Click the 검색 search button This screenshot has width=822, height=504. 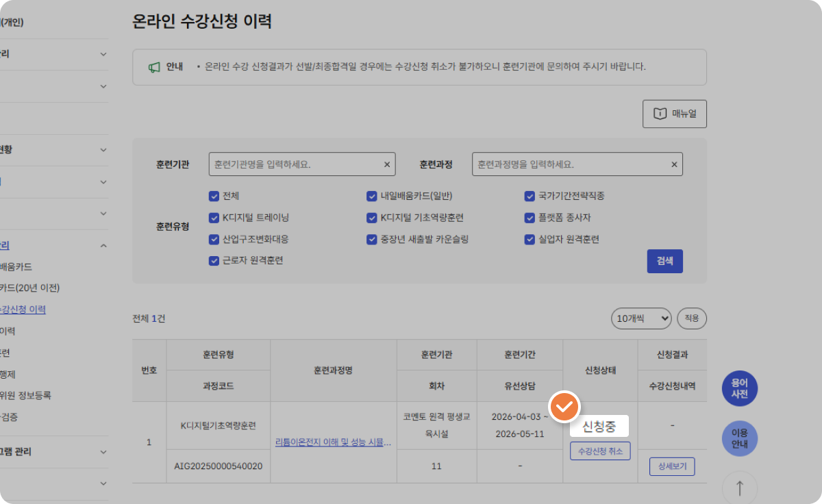coord(664,261)
